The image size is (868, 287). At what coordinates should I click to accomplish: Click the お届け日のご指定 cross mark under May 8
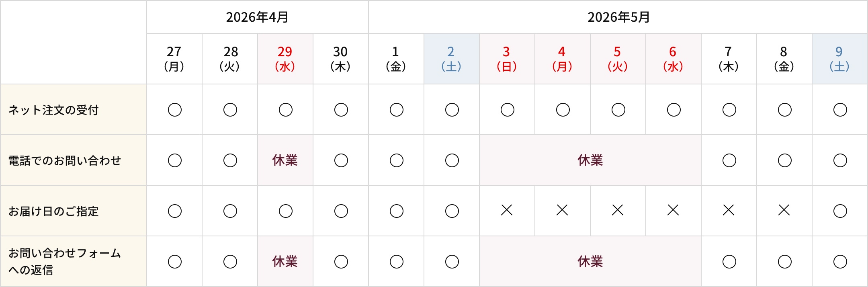click(x=784, y=210)
